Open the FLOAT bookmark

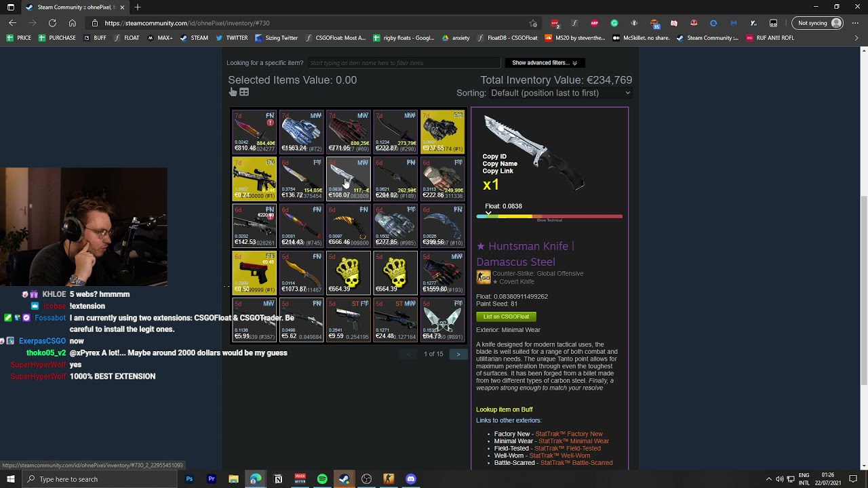tap(127, 38)
